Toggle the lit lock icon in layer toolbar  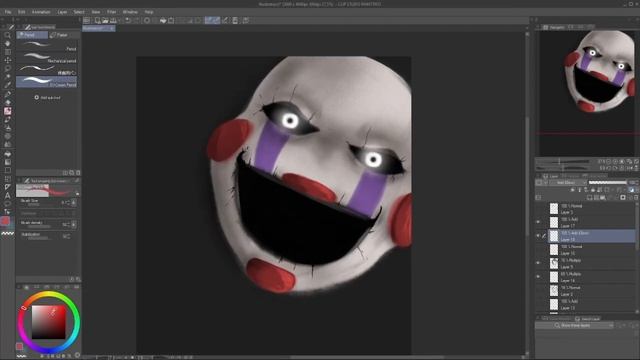pos(631,190)
